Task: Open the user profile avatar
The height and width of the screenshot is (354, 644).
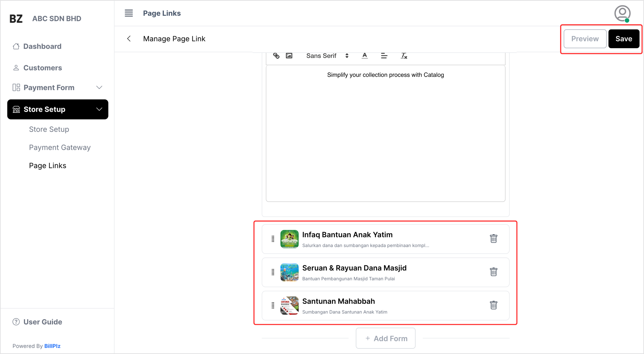Action: pos(622,14)
